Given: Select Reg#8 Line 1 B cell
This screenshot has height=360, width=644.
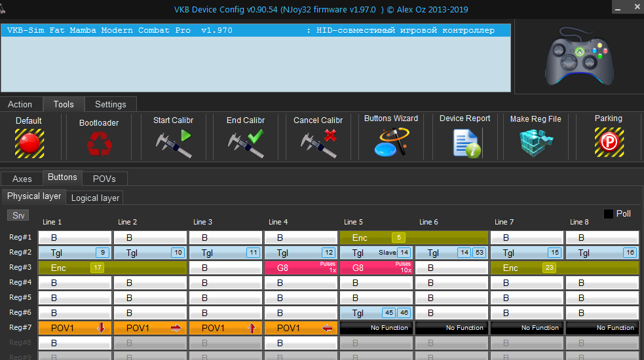Looking at the screenshot, I should 75,343.
